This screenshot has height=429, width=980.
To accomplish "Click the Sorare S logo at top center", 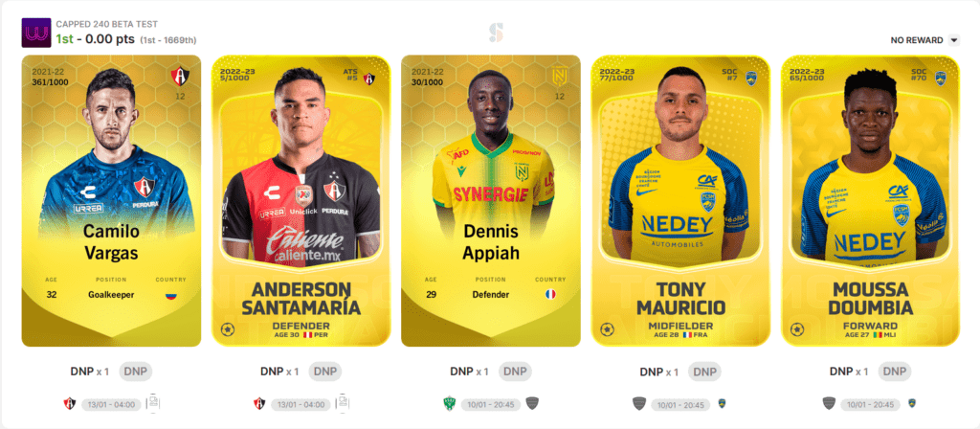I will pos(497,33).
